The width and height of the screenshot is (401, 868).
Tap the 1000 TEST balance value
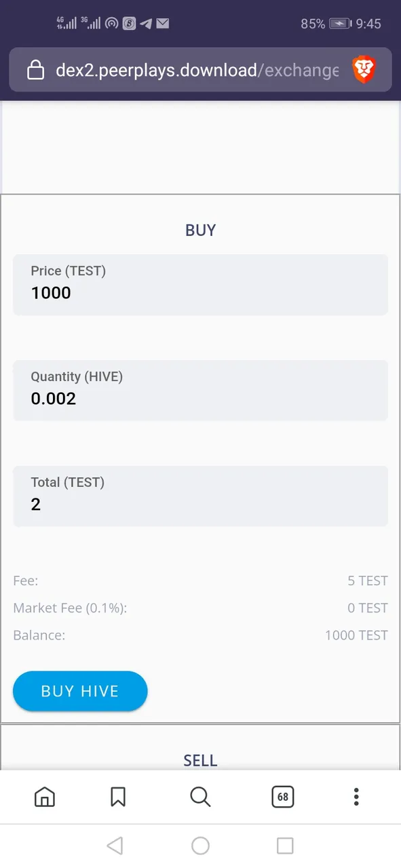point(356,635)
